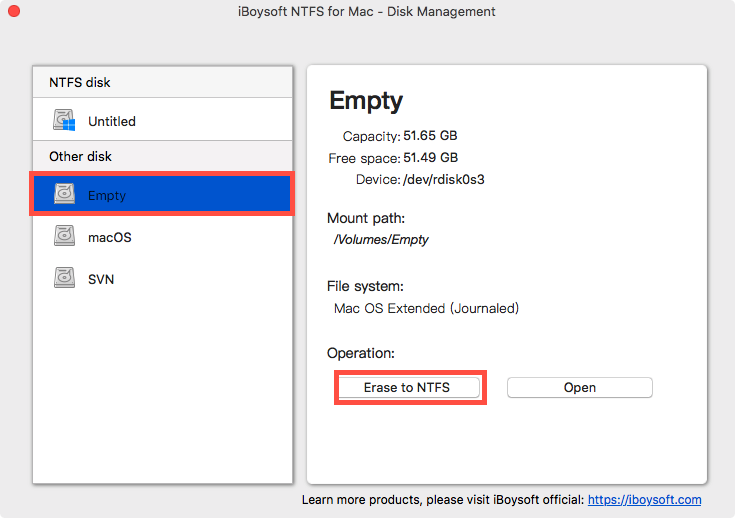
Task: Click the SVN disk drive icon
Action: click(x=65, y=279)
